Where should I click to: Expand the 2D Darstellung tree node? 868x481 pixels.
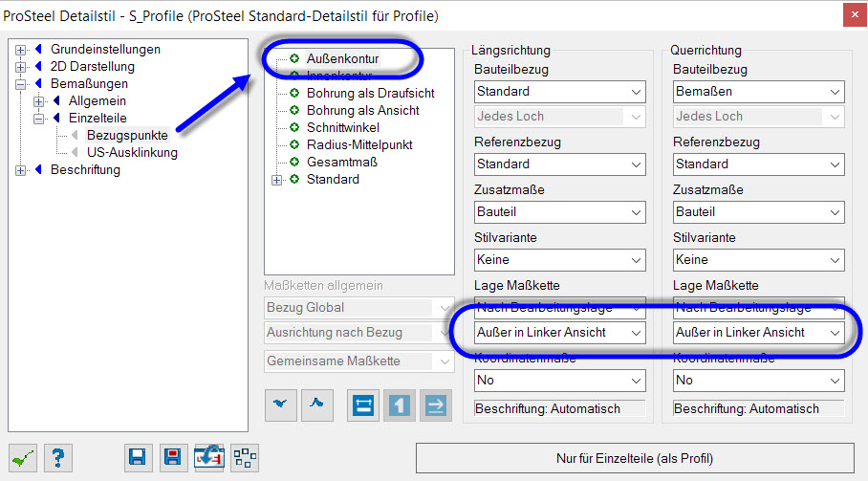click(20, 67)
